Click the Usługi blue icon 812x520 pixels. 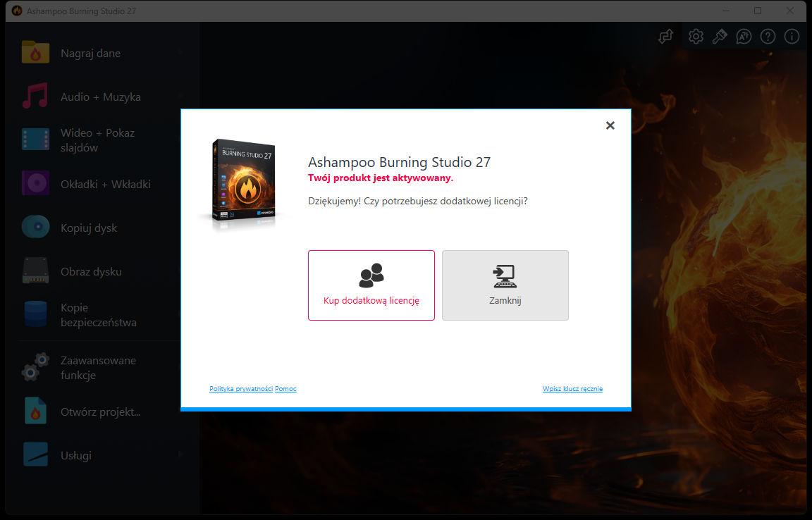35,454
